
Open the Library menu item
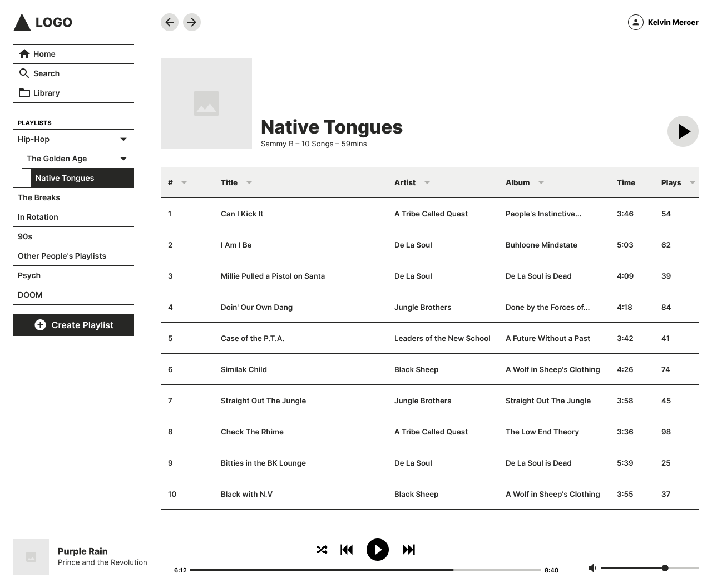(73, 93)
